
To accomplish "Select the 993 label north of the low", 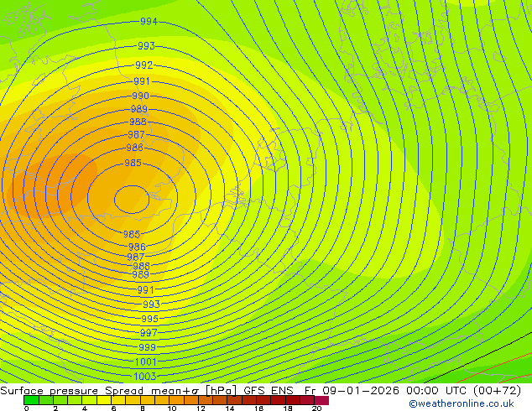I will tap(146, 46).
